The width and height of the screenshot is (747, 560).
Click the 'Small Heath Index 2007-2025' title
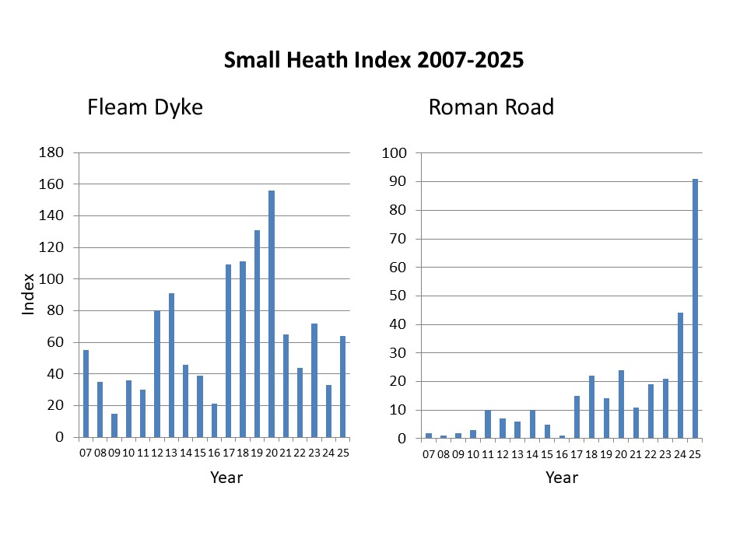pos(373,61)
